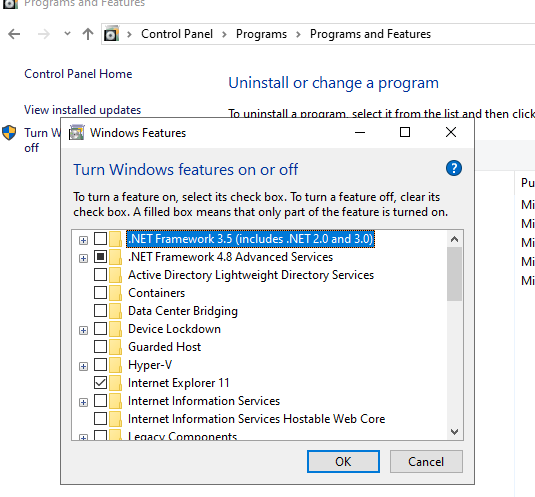Minimize the Windows Features dialog
The image size is (535, 497).
pos(360,132)
